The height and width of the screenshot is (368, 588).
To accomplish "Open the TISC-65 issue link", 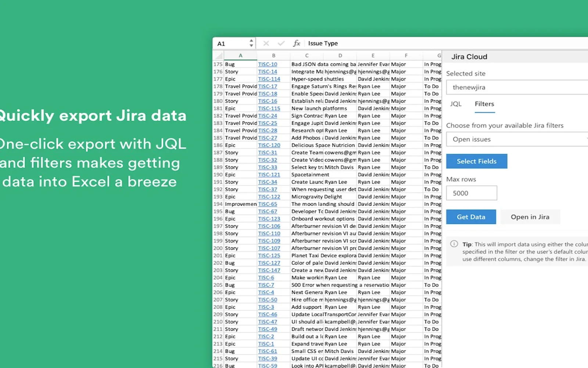I will click(268, 204).
